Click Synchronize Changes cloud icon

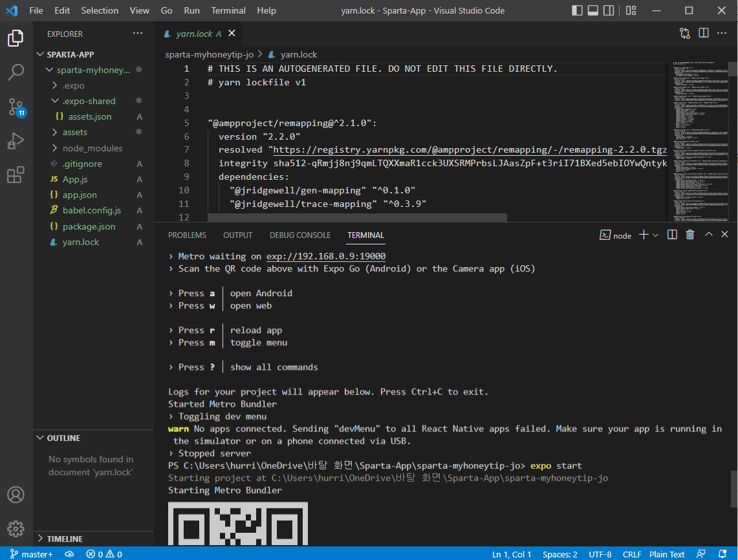(x=69, y=554)
